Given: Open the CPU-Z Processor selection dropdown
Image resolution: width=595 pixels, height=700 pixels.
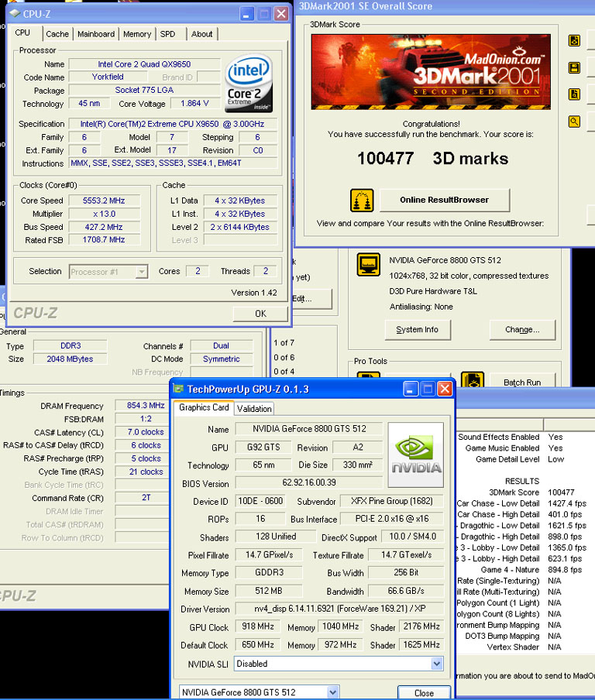Looking at the screenshot, I should coord(142,272).
